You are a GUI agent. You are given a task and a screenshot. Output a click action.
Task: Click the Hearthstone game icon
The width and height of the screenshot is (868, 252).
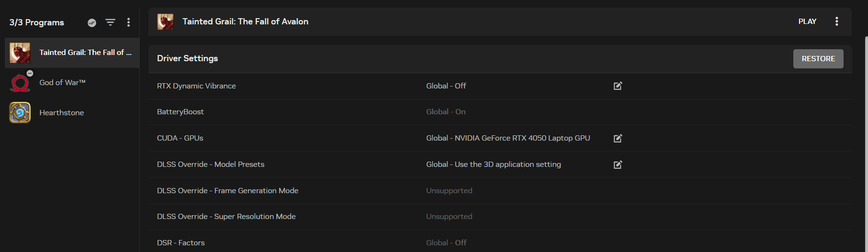coord(20,113)
